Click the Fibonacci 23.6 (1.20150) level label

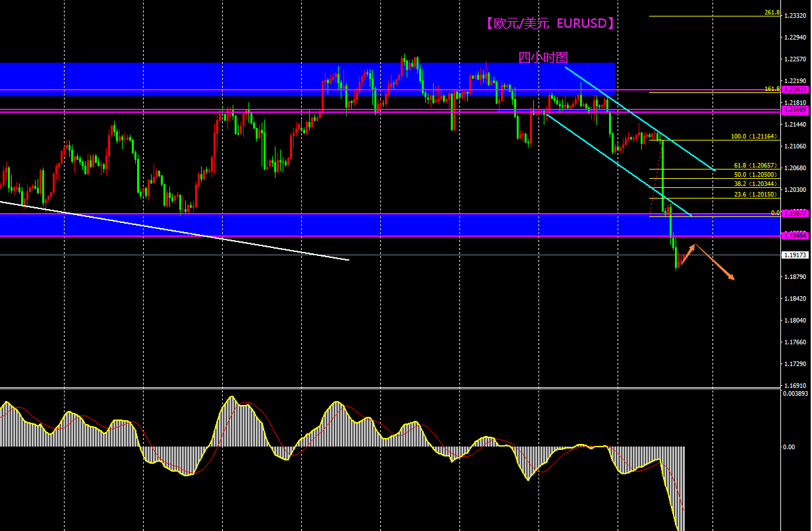coord(755,195)
